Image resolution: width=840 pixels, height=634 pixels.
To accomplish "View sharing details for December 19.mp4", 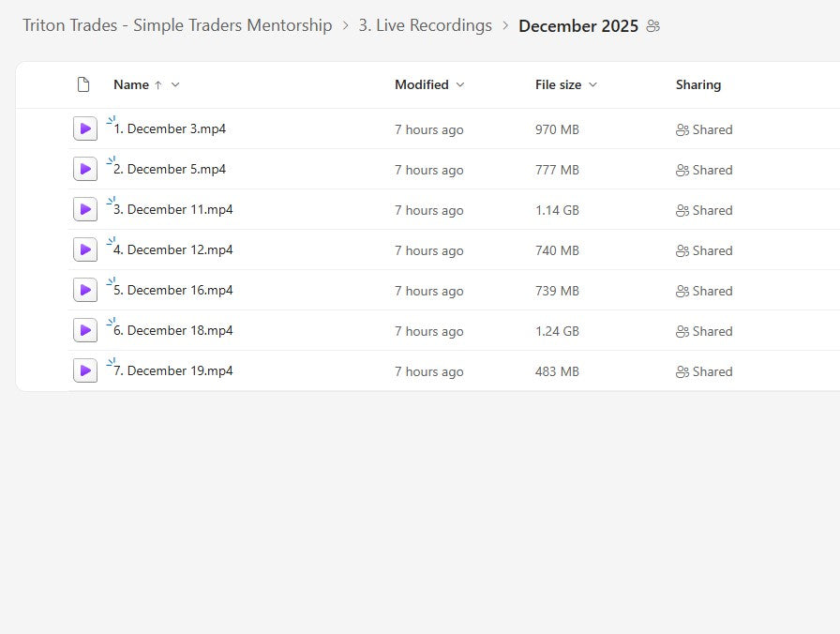I will coord(704,371).
